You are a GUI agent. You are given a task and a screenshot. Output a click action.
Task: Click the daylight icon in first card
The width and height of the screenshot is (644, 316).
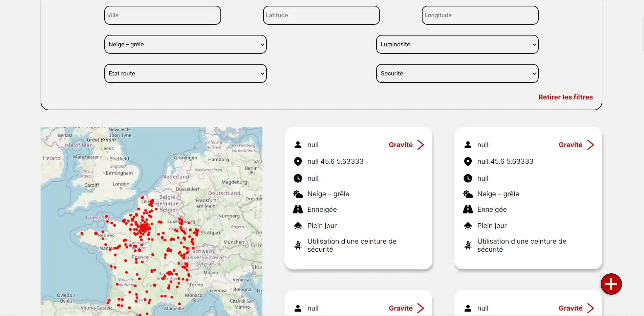coord(298,226)
